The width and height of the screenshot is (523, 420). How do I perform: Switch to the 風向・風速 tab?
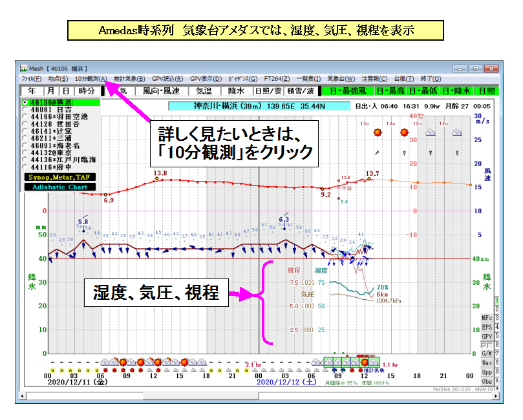click(x=162, y=91)
